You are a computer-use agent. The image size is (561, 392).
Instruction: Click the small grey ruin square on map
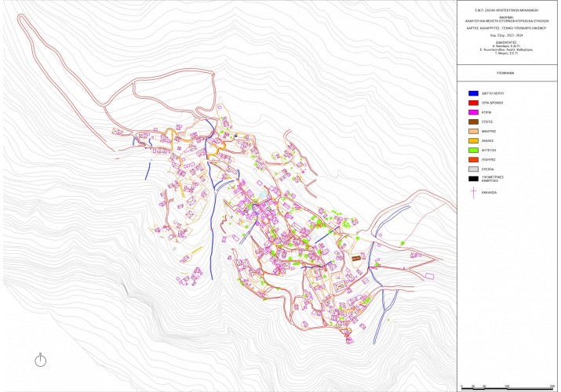(x=175, y=248)
